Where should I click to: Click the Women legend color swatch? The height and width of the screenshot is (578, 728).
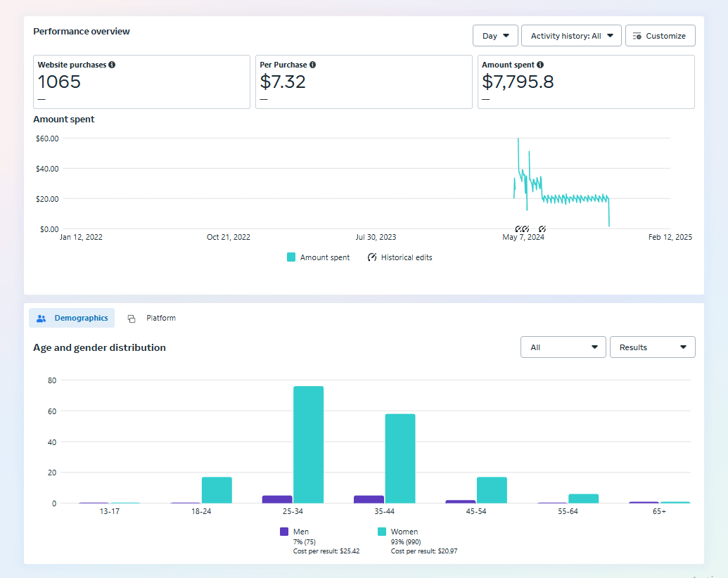coord(382,532)
